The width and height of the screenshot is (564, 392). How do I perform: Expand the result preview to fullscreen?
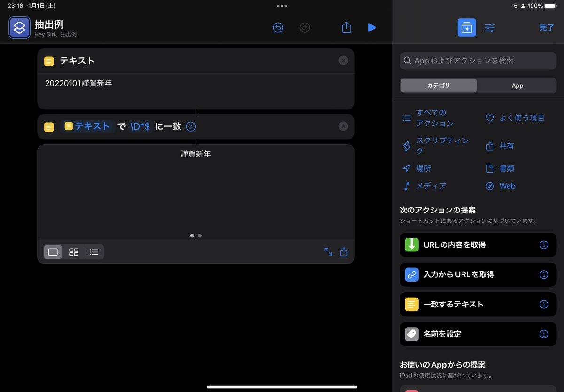tap(329, 252)
